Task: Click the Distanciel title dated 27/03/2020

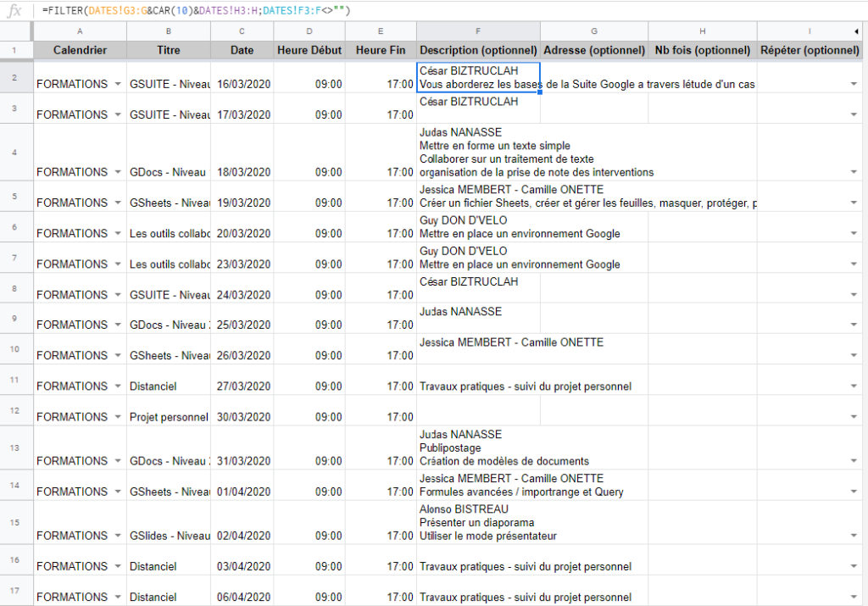Action: tap(169, 380)
